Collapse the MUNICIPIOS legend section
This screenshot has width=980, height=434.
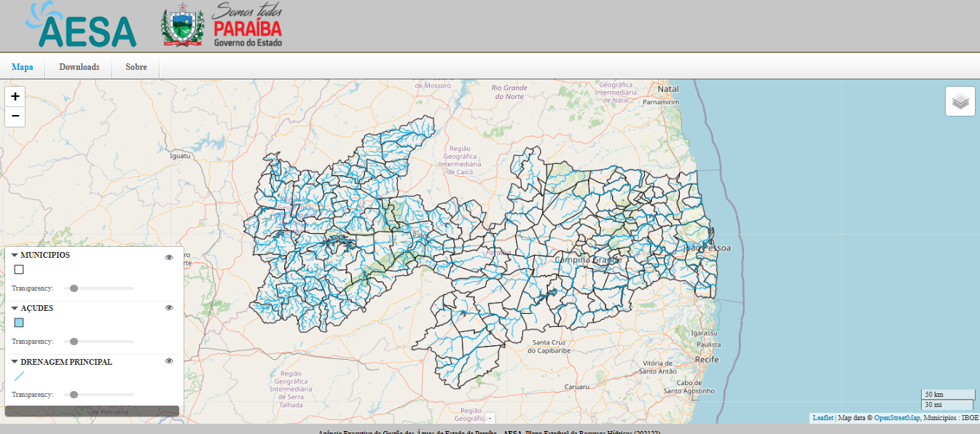[15, 256]
